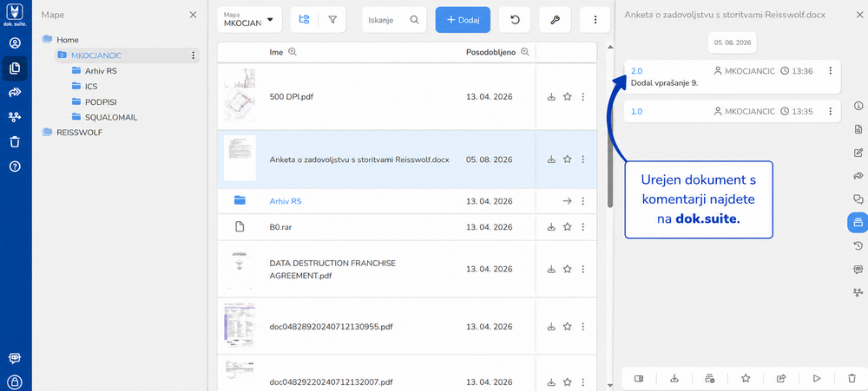Open the Mapa MKOCJAN dropdown

tap(250, 19)
